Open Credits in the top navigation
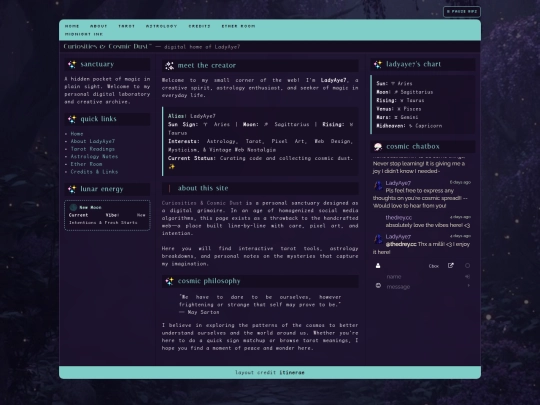Screen dimensions: 540x405 199,26
